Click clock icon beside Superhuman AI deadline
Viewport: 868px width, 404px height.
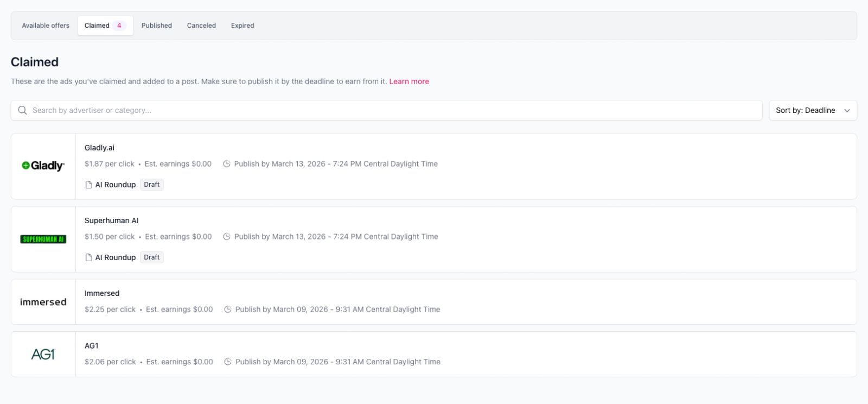pyautogui.click(x=227, y=237)
